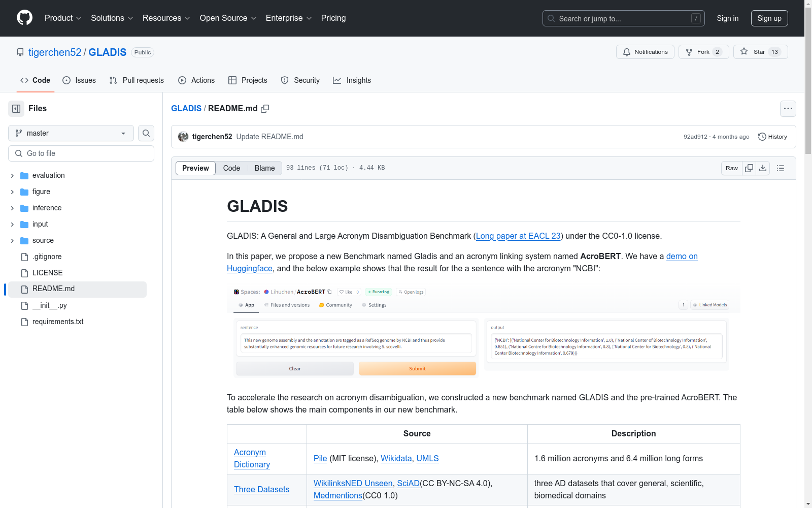Click the Sign up button
This screenshot has height=508, width=812.
(769, 18)
